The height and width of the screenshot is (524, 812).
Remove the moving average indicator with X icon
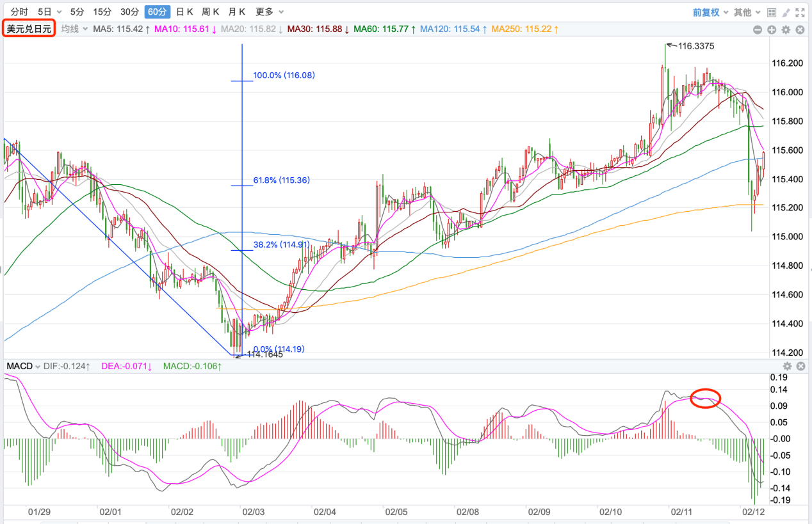point(800,29)
